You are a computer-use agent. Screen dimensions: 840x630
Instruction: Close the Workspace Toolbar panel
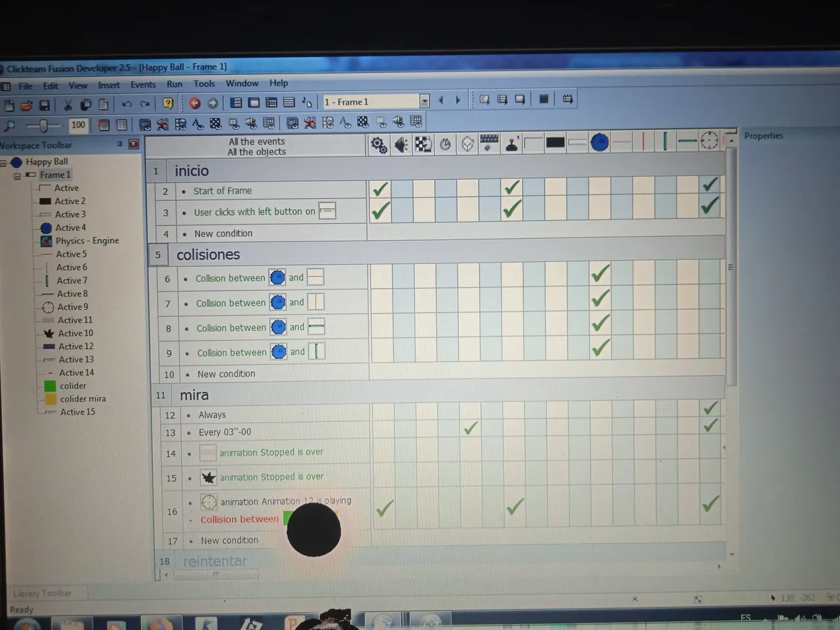pyautogui.click(x=134, y=144)
